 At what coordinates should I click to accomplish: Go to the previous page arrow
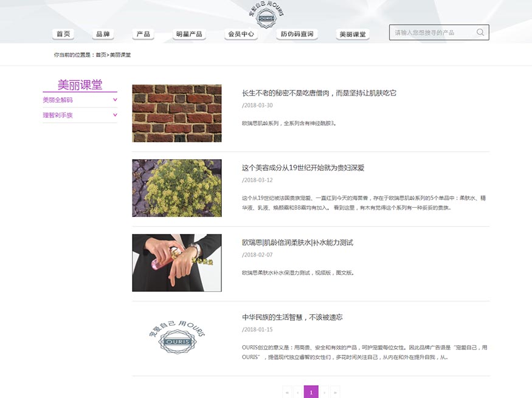(x=298, y=393)
